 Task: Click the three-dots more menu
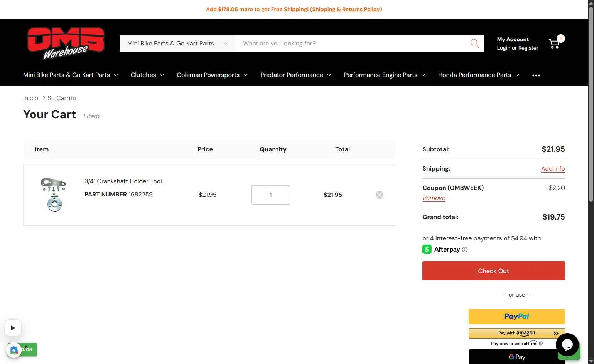(x=536, y=75)
